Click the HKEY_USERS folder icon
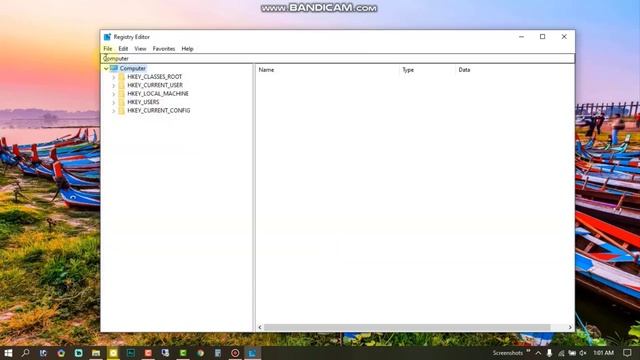 [x=122, y=102]
